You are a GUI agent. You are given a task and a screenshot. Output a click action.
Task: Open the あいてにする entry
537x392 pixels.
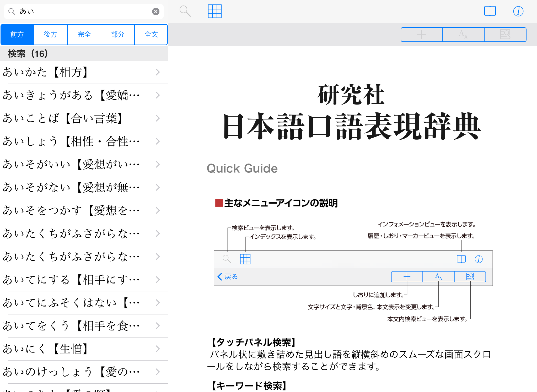tap(71, 280)
